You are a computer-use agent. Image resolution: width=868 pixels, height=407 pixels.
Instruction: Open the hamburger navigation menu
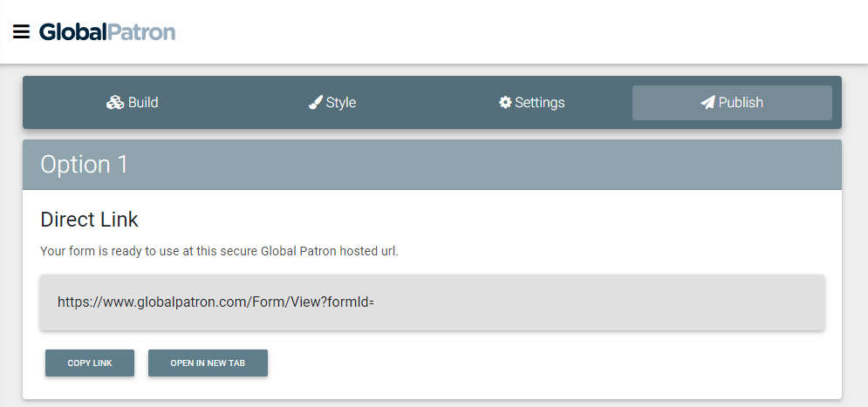click(x=21, y=32)
